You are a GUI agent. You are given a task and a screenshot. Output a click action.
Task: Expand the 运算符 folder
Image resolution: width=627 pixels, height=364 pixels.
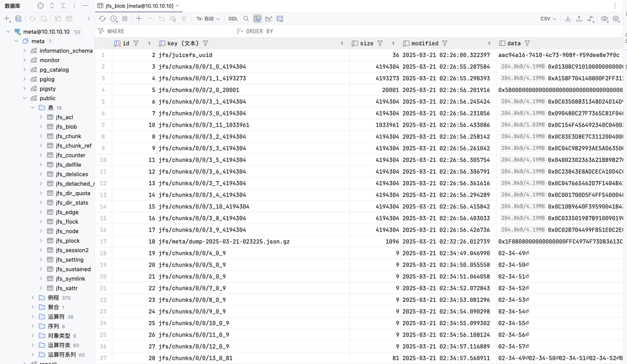pyautogui.click(x=33, y=316)
